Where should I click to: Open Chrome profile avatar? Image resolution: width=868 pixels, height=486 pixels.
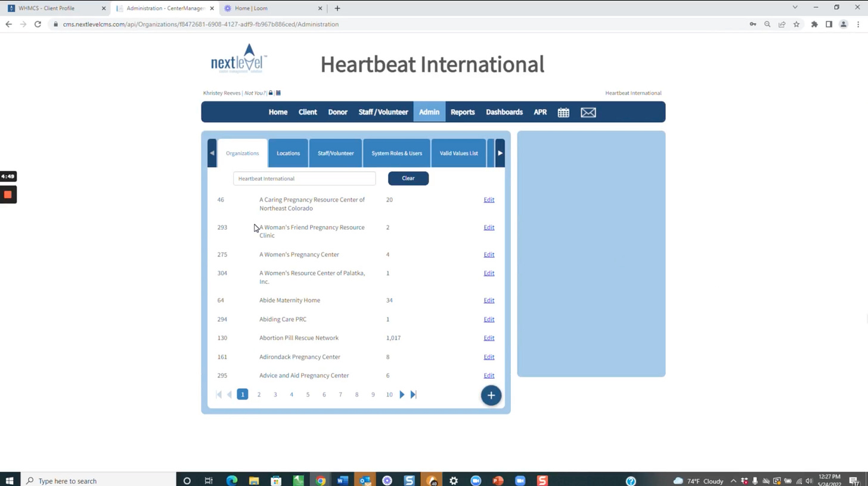[844, 24]
